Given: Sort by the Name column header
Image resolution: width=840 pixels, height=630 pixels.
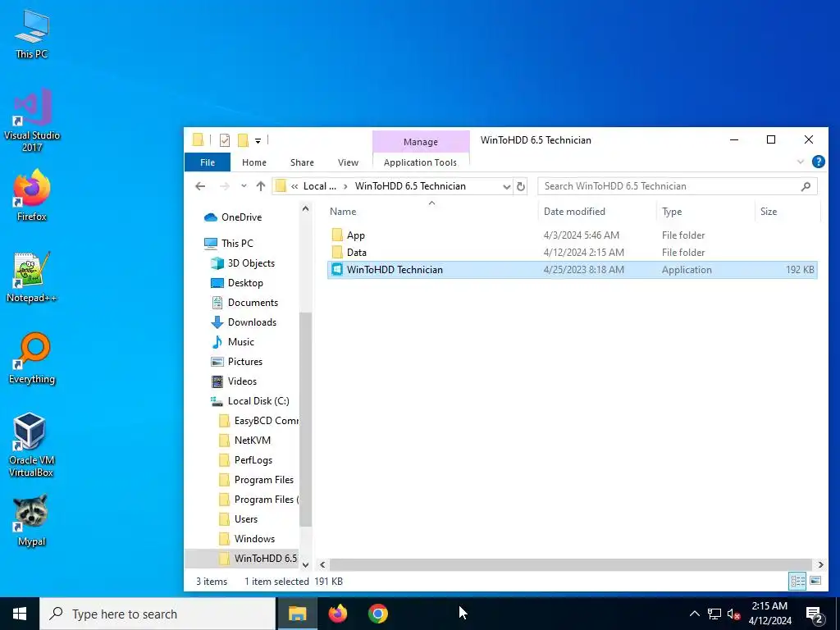Looking at the screenshot, I should point(431,212).
